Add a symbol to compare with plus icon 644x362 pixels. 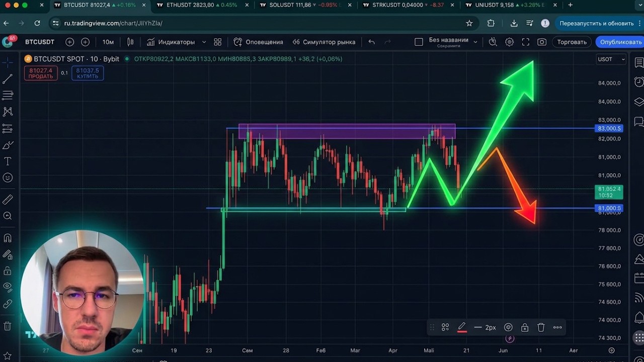tap(69, 42)
